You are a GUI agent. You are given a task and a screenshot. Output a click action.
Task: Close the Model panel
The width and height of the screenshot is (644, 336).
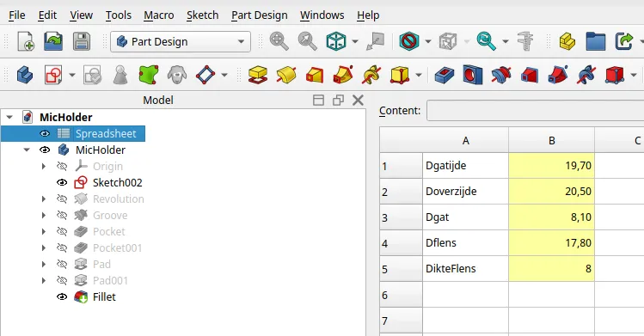359,100
